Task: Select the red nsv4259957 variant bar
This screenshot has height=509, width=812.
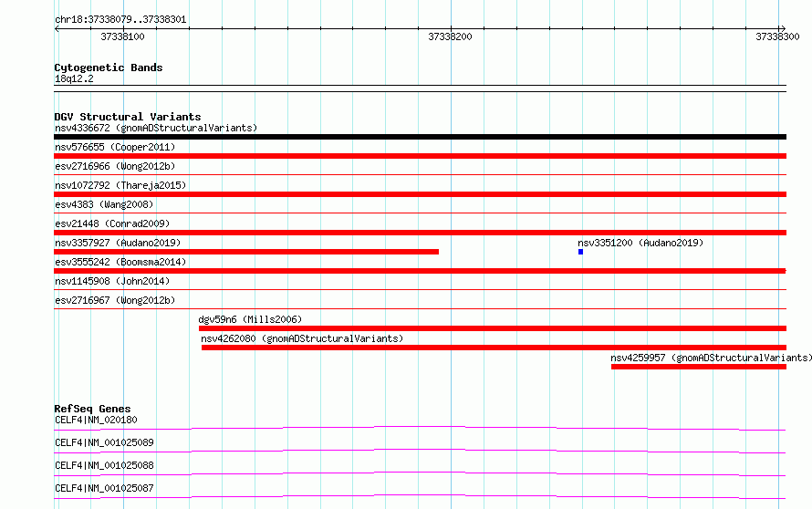Action: pos(699,367)
